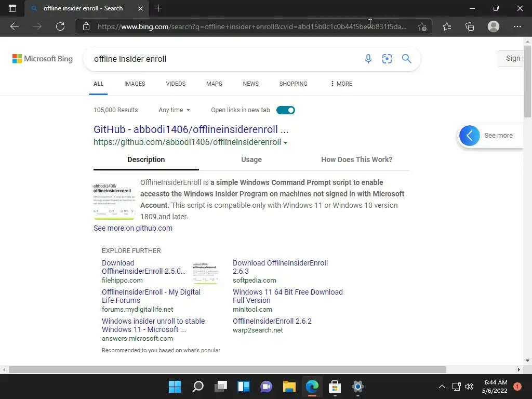Open Settings gear on taskbar
This screenshot has width=532, height=399.
(x=357, y=387)
